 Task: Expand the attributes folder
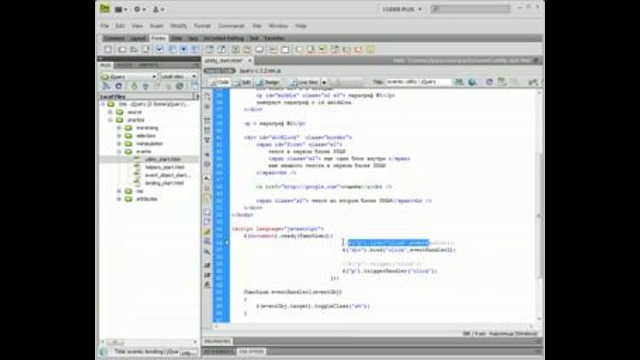coord(119,199)
